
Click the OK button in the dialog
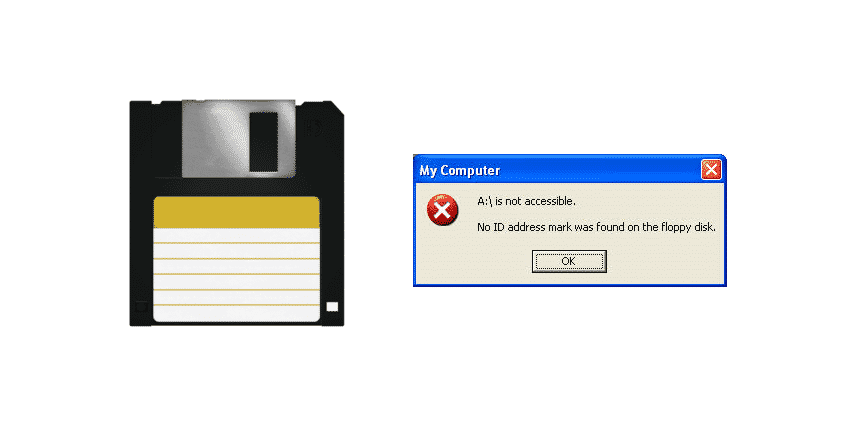[569, 261]
